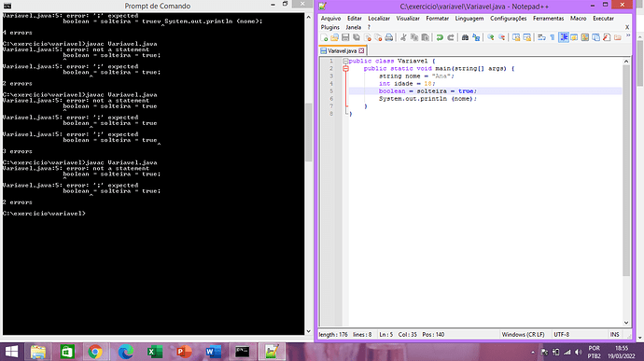This screenshot has width=644, height=361.
Task: Click the New file icon in Notepad++
Action: coord(324,37)
